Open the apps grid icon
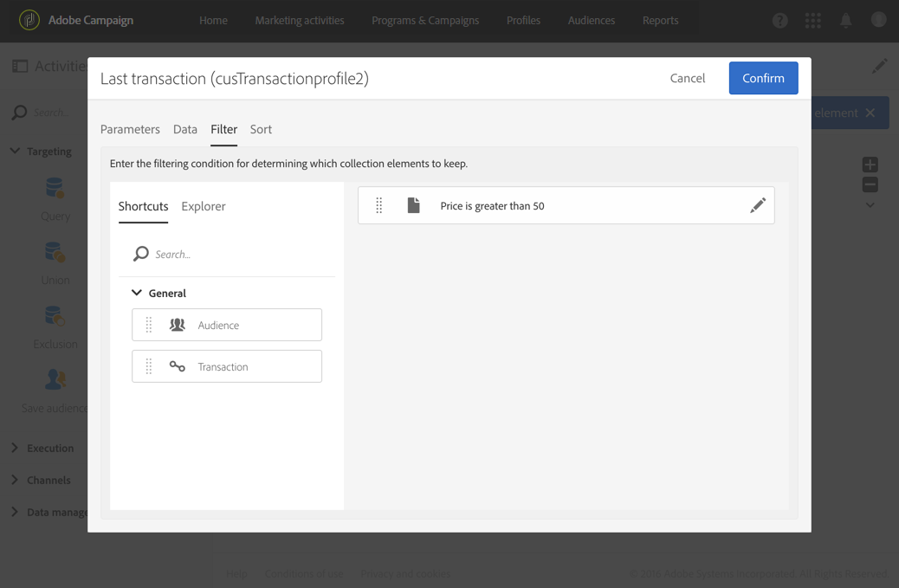The width and height of the screenshot is (899, 588). (x=812, y=20)
